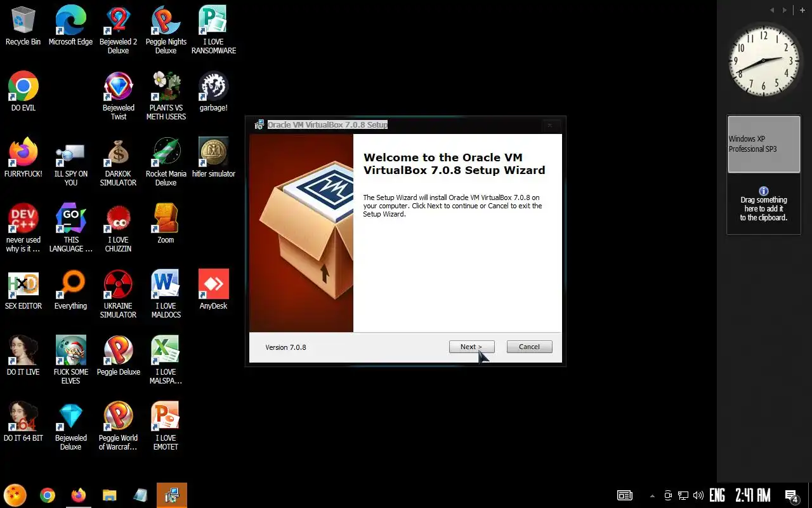Open the touch keyboard tray icon
Viewport: 812px width, 508px height.
pyautogui.click(x=625, y=495)
